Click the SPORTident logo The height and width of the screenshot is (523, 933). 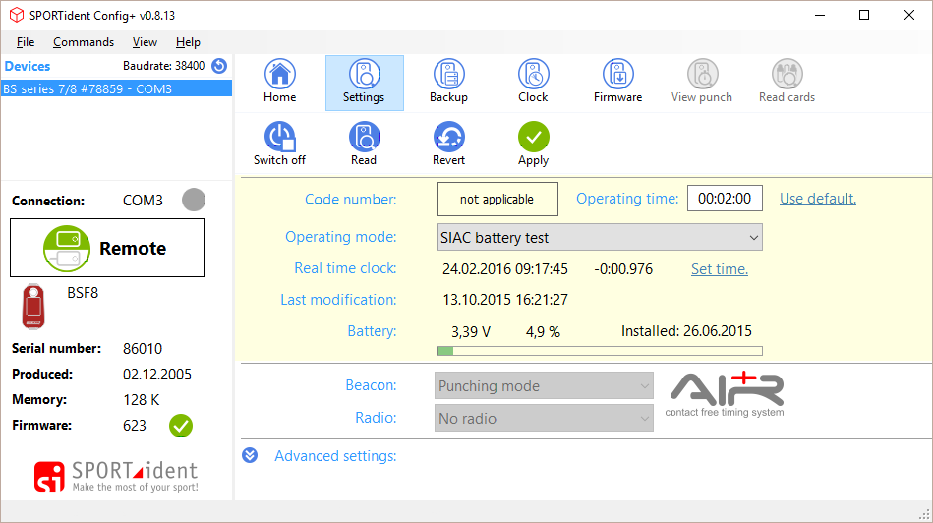[116, 477]
